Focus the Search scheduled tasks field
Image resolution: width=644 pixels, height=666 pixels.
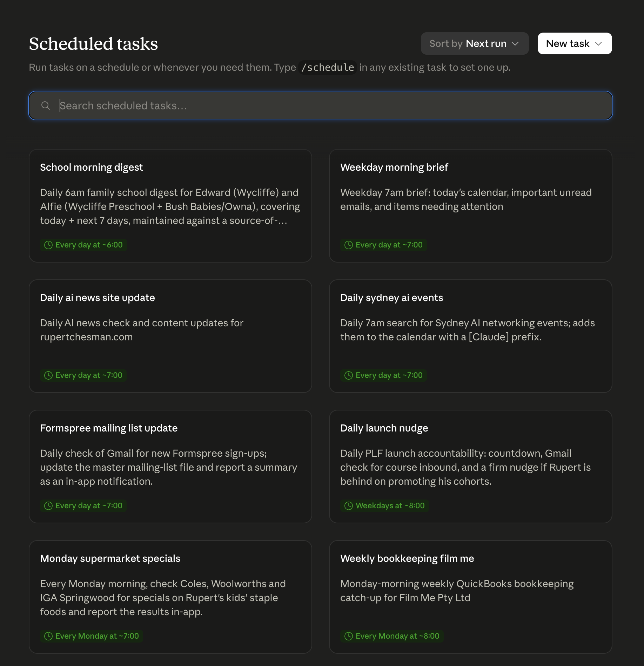click(321, 106)
